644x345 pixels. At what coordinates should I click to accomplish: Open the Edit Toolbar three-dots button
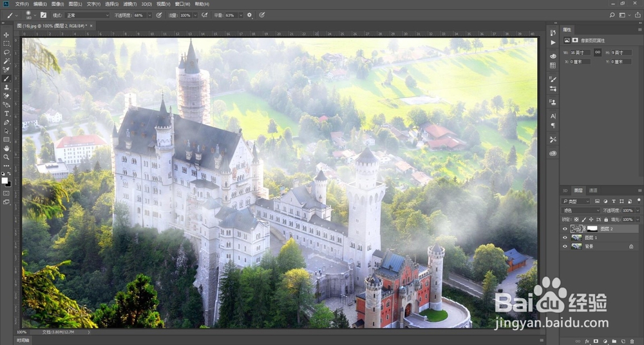point(6,165)
